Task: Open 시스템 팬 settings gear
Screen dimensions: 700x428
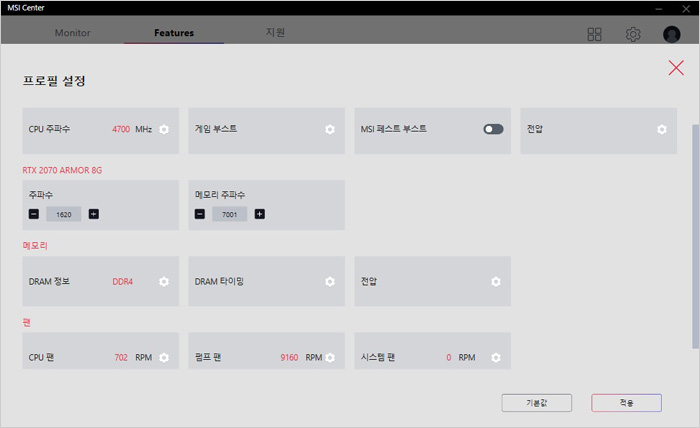Action: click(x=496, y=357)
